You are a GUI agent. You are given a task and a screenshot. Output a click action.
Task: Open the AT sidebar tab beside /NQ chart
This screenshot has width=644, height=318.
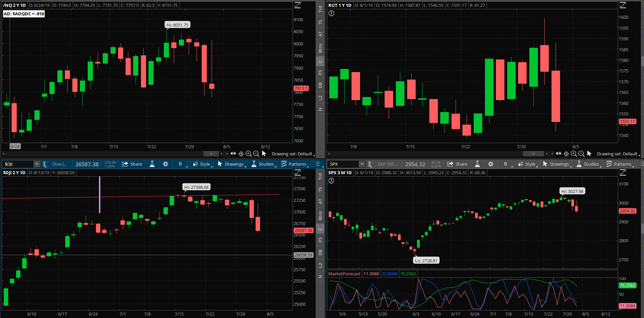pyautogui.click(x=320, y=34)
